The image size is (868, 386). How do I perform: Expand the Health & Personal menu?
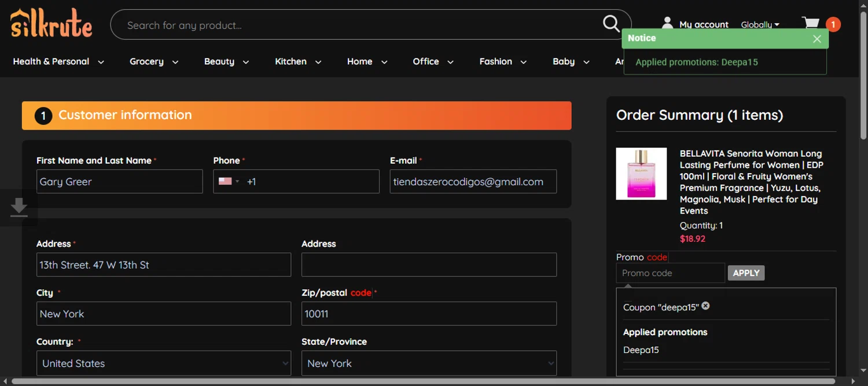pyautogui.click(x=58, y=61)
